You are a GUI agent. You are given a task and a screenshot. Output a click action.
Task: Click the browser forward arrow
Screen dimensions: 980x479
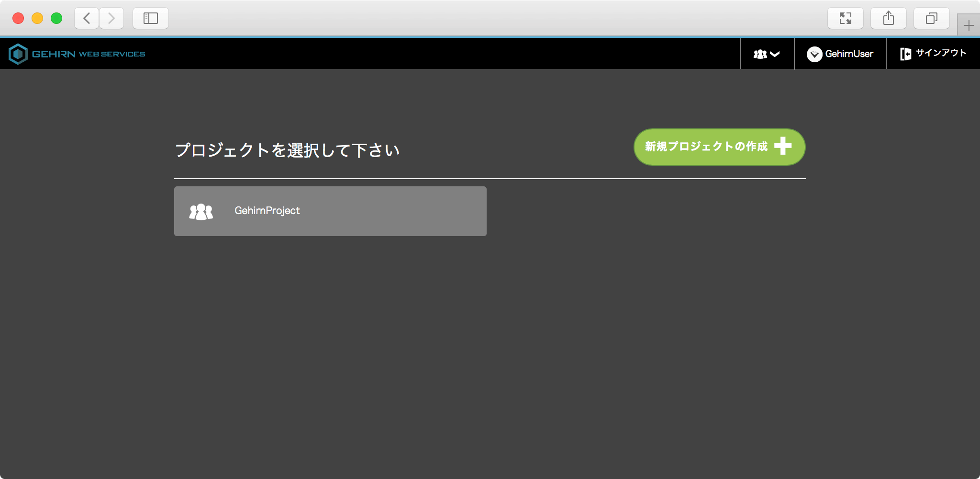click(111, 18)
